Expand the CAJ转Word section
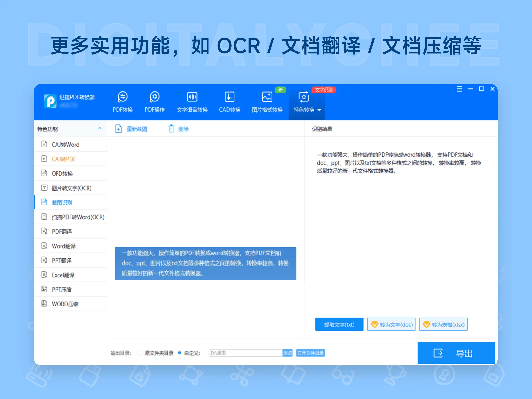 65,145
